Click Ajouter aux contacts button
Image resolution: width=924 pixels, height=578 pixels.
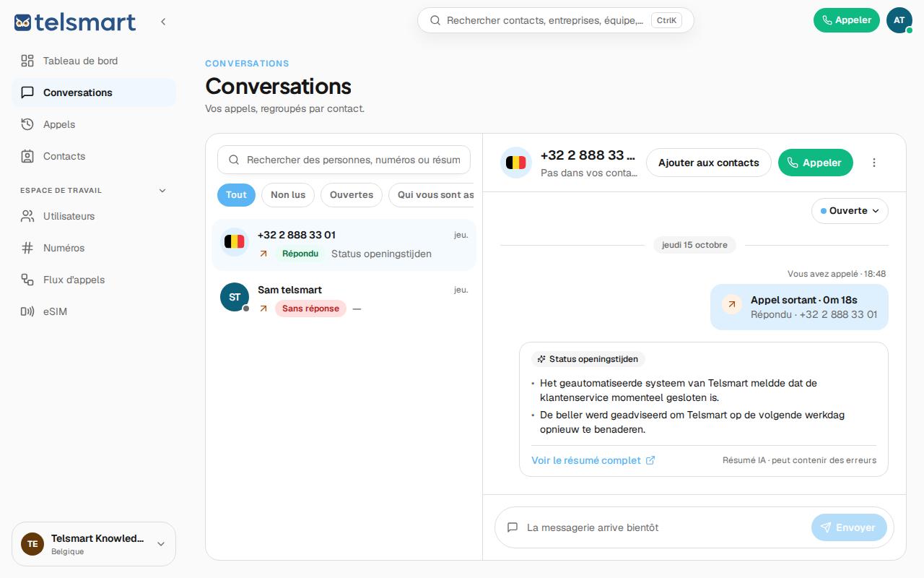tap(709, 163)
